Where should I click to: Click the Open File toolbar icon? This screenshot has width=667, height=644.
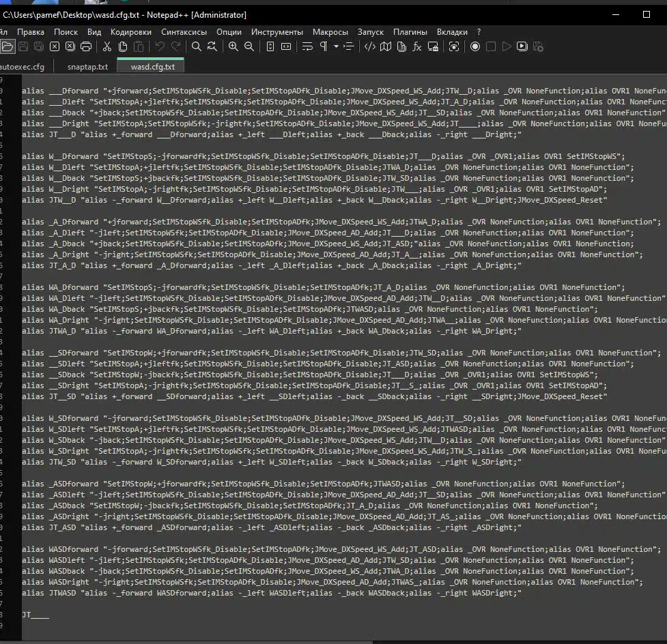[8, 46]
